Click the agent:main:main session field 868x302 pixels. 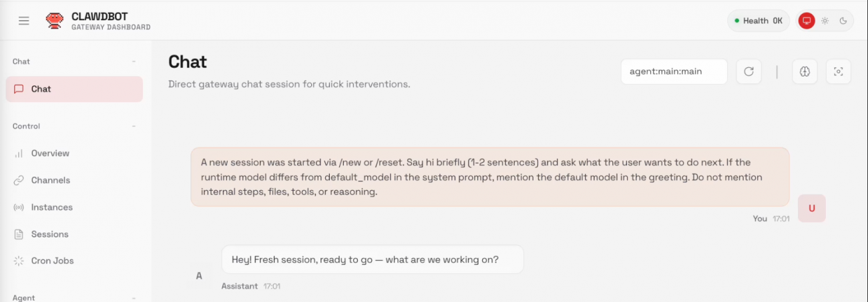[674, 71]
